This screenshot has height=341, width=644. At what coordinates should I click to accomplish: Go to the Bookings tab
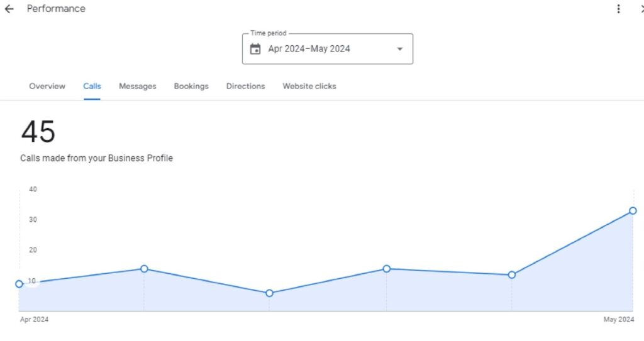point(191,86)
